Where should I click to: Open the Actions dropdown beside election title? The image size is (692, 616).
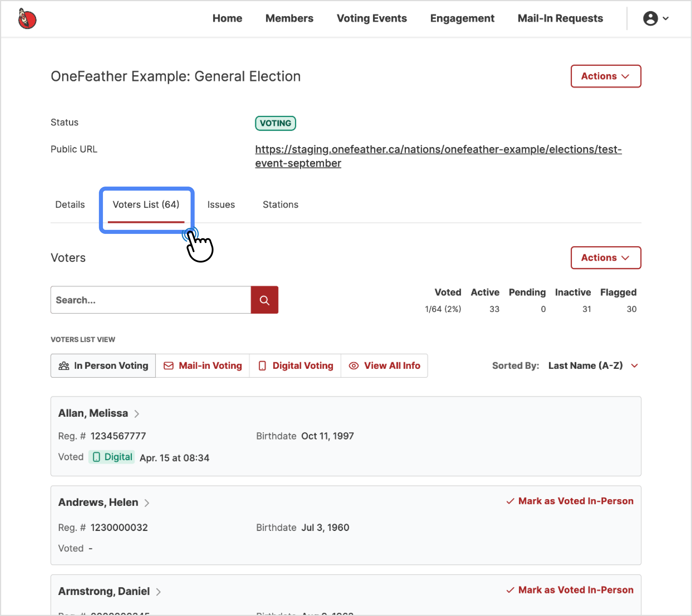coord(606,76)
